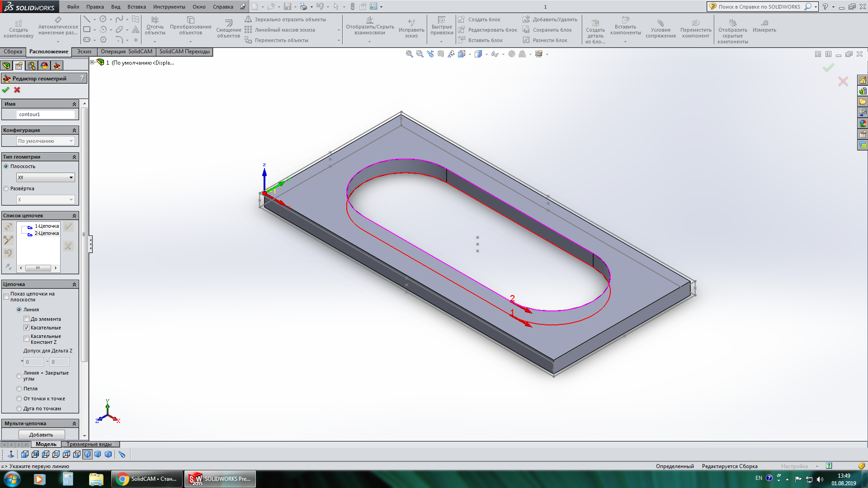Click the Create block (Создать блок) icon
Image resolution: width=868 pixels, height=488 pixels.
tap(461, 19)
